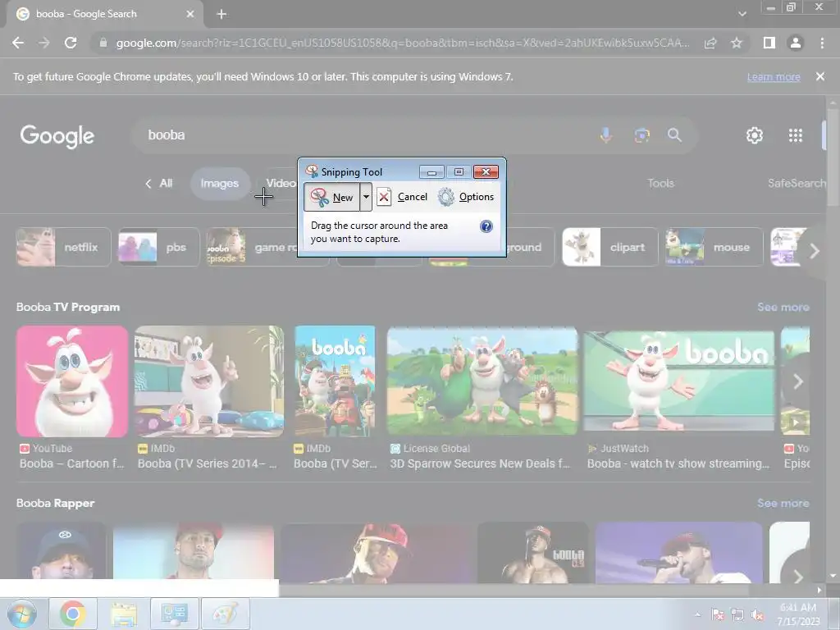Switch to the All results tab
The height and width of the screenshot is (630, 840).
click(x=166, y=183)
